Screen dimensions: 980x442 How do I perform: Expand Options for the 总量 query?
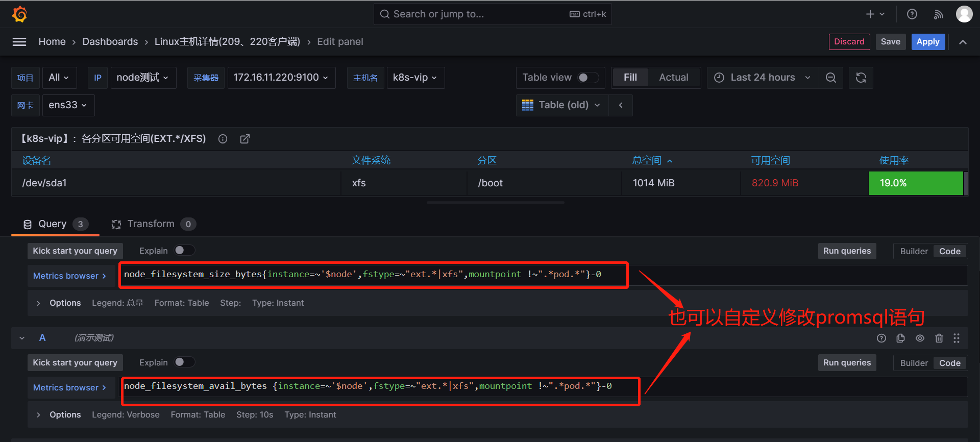click(x=39, y=303)
